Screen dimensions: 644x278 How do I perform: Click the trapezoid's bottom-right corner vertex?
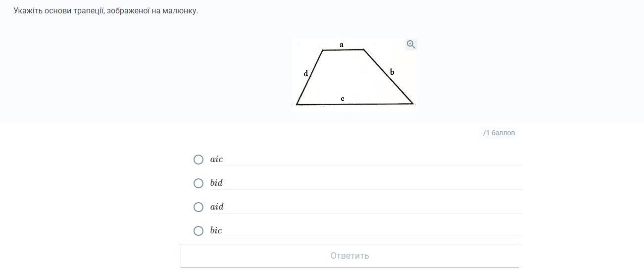412,104
